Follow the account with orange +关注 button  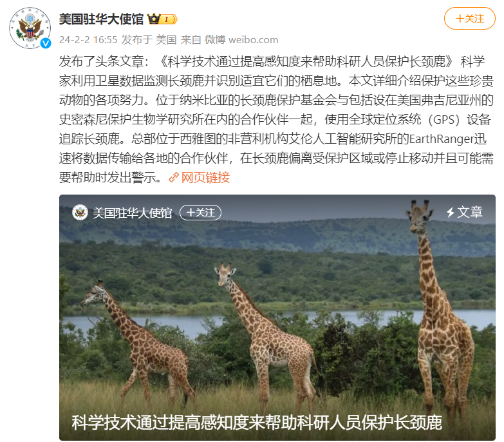coord(470,19)
